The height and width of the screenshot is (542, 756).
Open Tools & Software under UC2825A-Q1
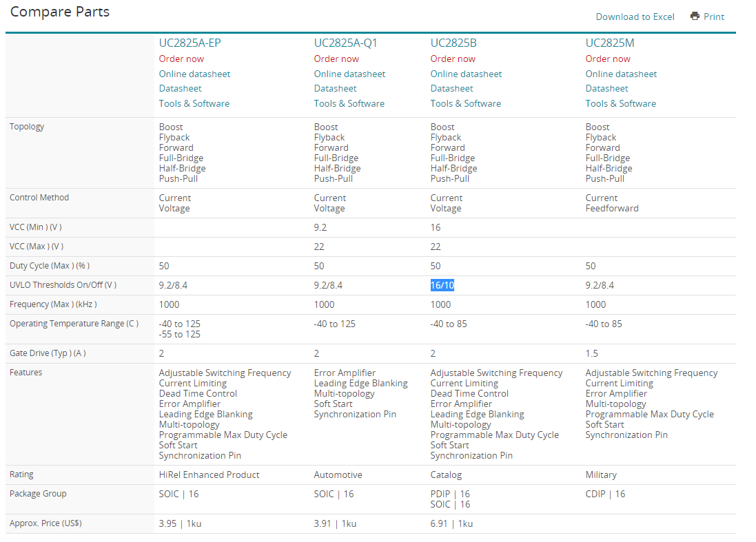349,103
